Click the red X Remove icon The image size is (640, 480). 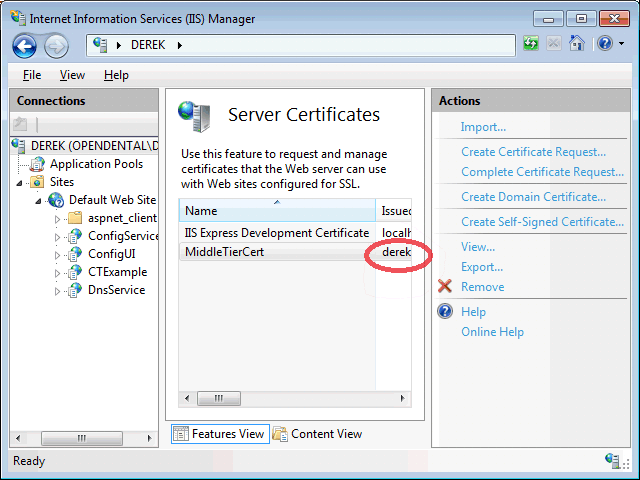pyautogui.click(x=445, y=286)
